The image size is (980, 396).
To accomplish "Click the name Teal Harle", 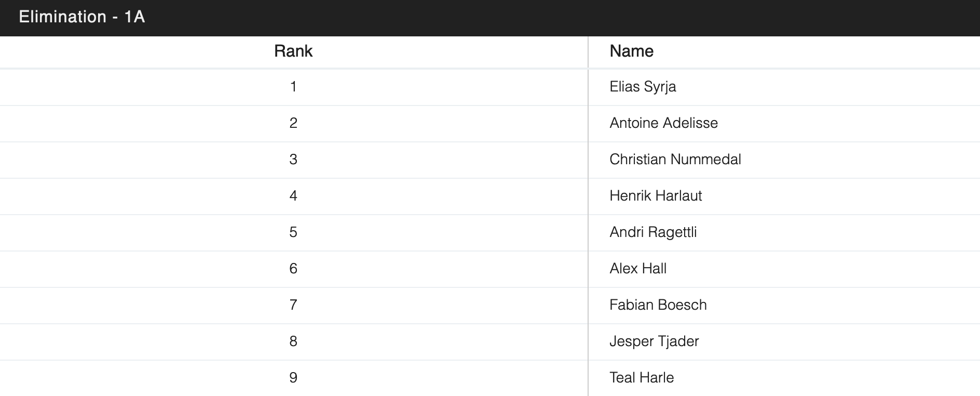I will click(642, 378).
